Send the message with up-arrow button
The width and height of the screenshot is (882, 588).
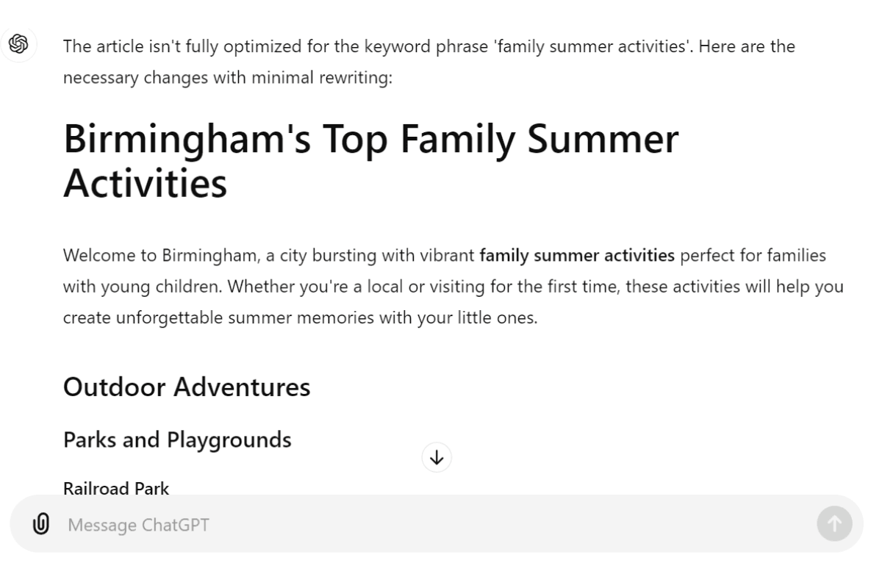click(834, 524)
